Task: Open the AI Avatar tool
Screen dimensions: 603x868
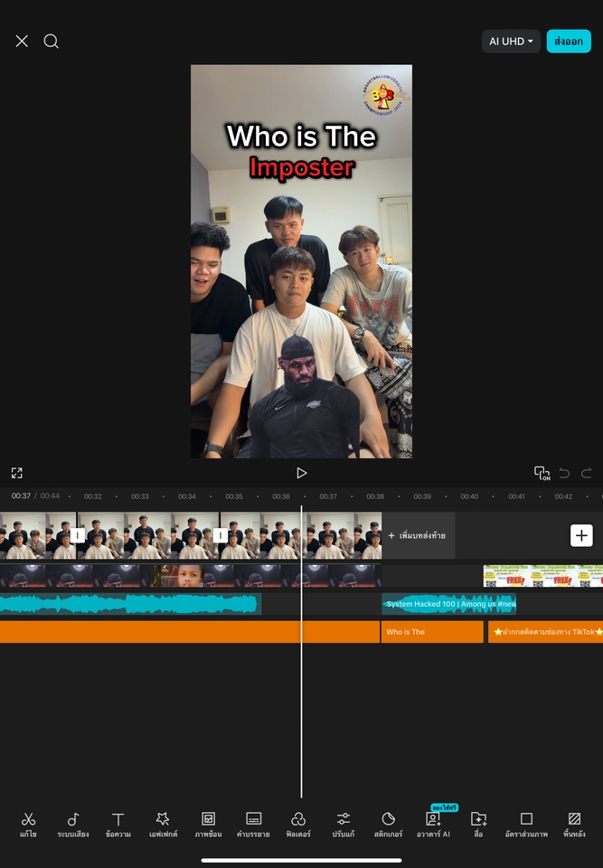Action: coord(434,825)
